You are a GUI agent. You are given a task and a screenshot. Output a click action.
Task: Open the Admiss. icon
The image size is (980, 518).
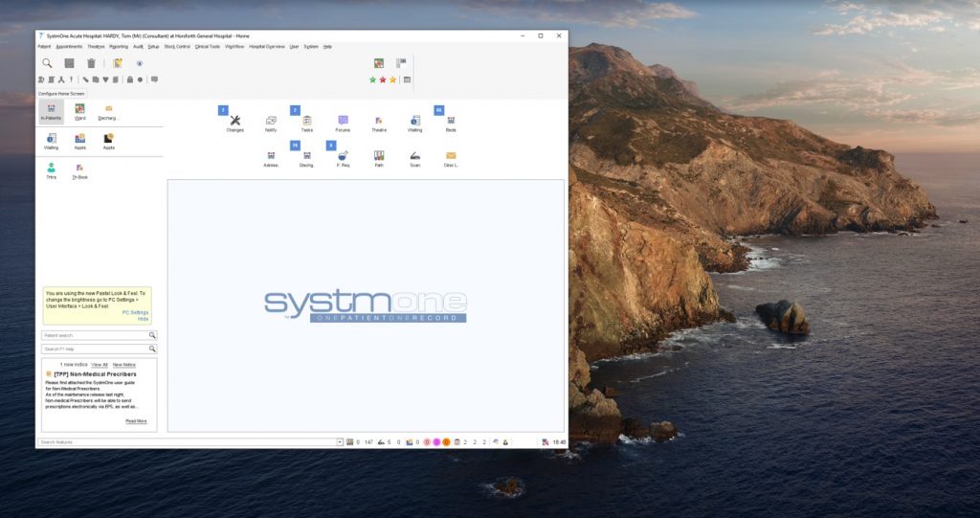point(271,158)
